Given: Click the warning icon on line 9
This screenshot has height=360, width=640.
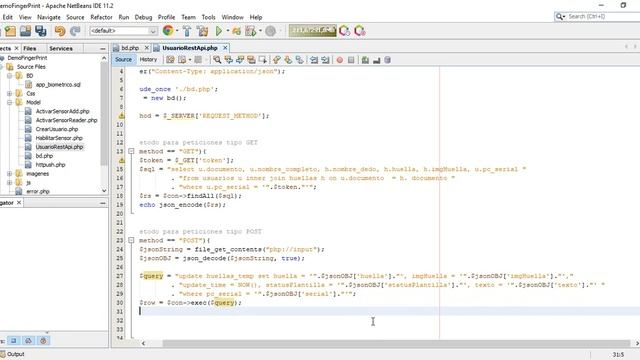Looking at the screenshot, I should [x=121, y=116].
